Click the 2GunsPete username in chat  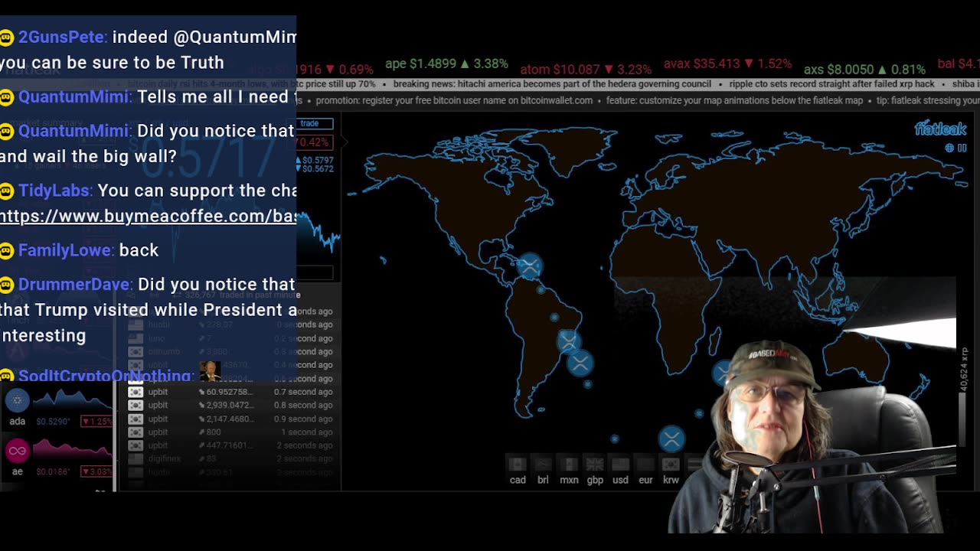62,37
